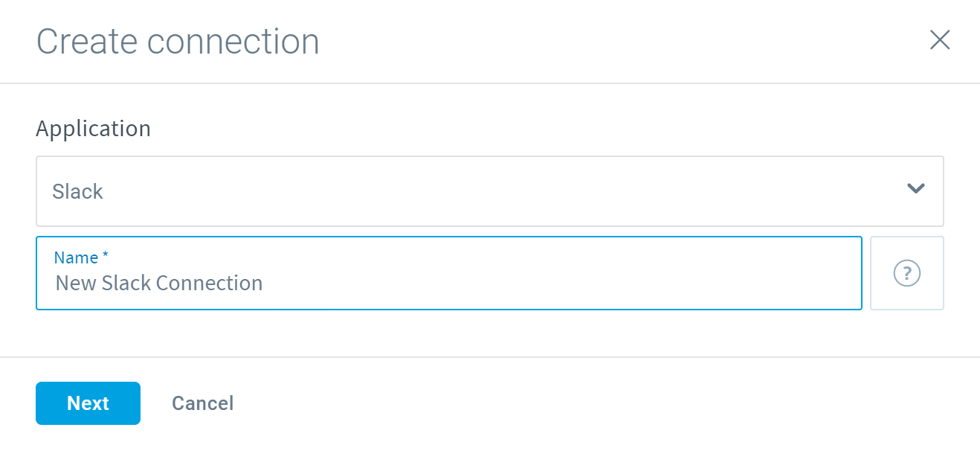Click the question mark help icon

906,273
